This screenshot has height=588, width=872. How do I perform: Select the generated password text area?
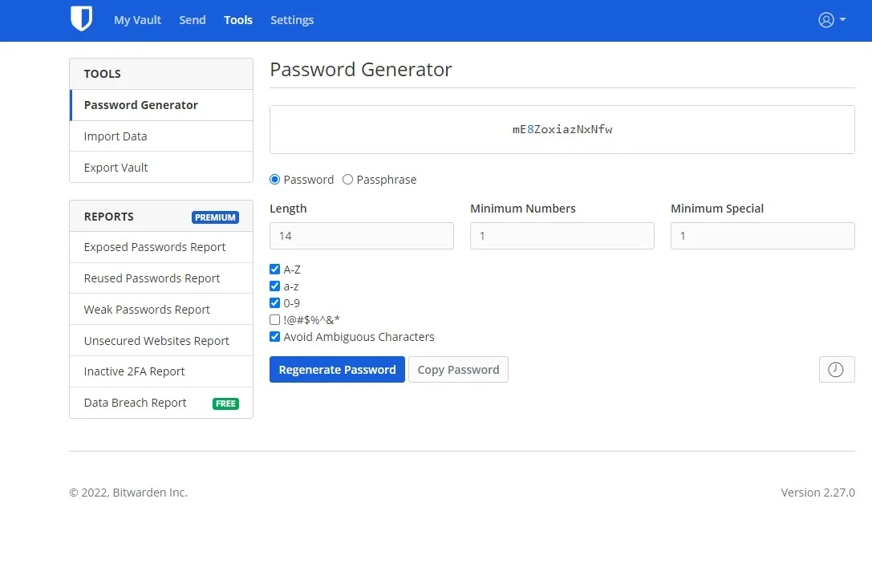point(562,128)
